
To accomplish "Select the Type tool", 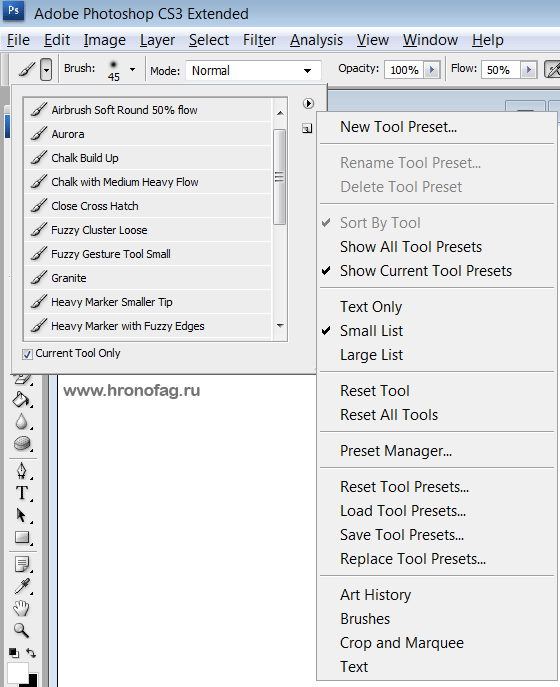I will click(x=21, y=493).
